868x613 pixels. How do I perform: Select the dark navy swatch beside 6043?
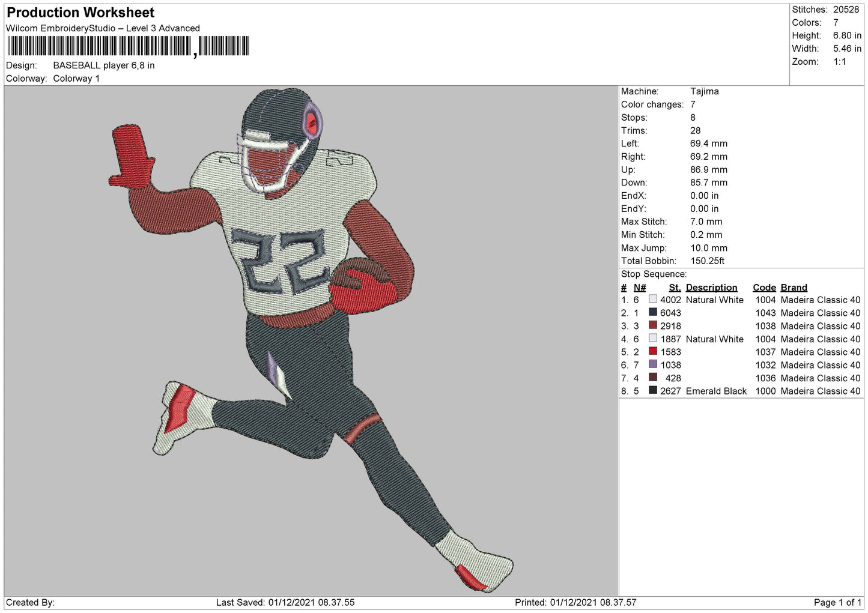point(653,312)
